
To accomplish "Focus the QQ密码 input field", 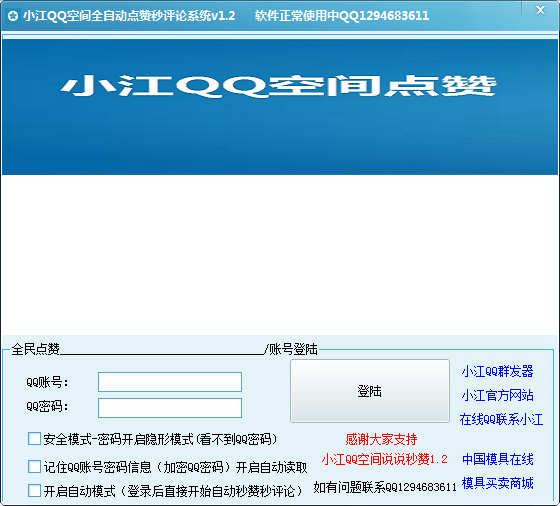I will (x=170, y=408).
